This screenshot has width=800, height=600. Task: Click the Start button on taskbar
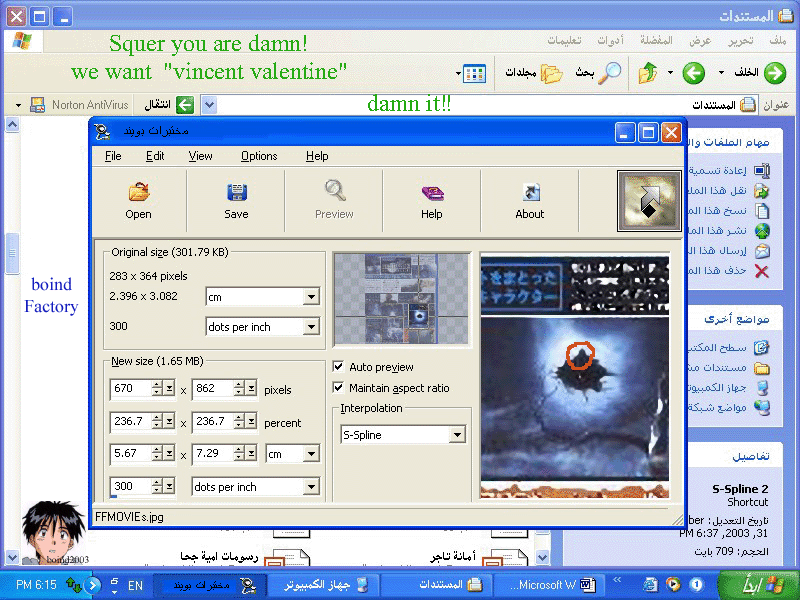758,585
